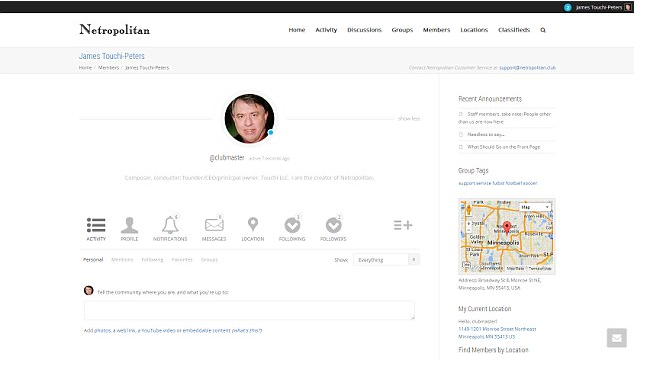Click the Members breadcrumb link
The height and width of the screenshot is (377, 648).
108,67
